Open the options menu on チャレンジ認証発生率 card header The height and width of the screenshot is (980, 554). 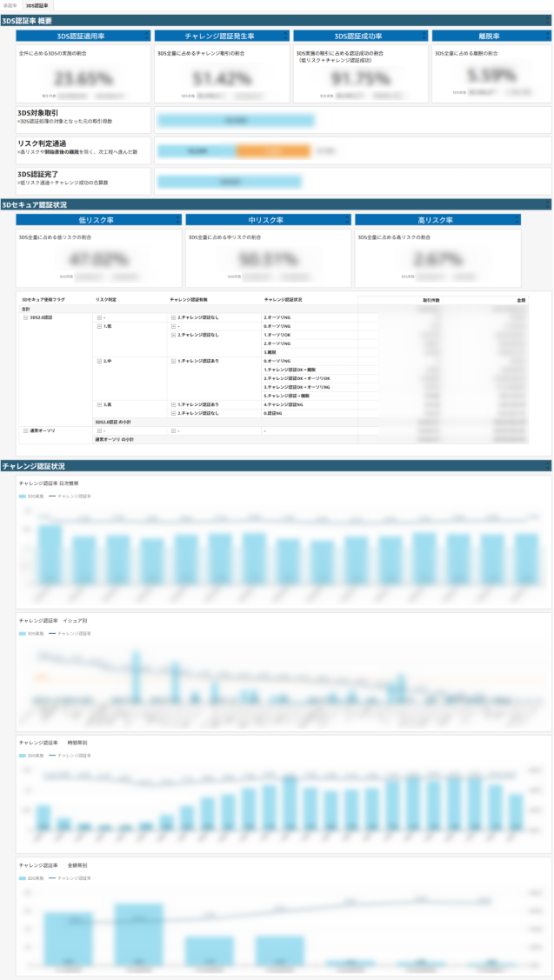pyautogui.click(x=286, y=37)
